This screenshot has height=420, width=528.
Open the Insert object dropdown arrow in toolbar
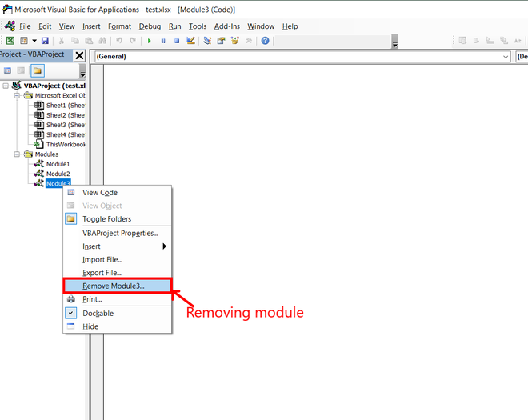pyautogui.click(x=34, y=41)
